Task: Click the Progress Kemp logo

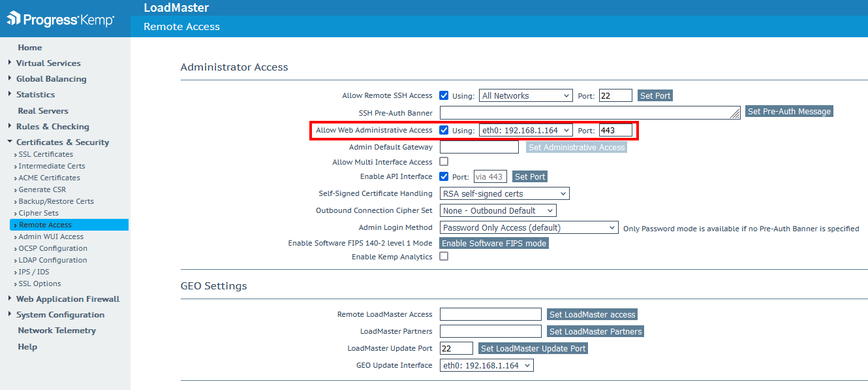Action: pos(60,19)
